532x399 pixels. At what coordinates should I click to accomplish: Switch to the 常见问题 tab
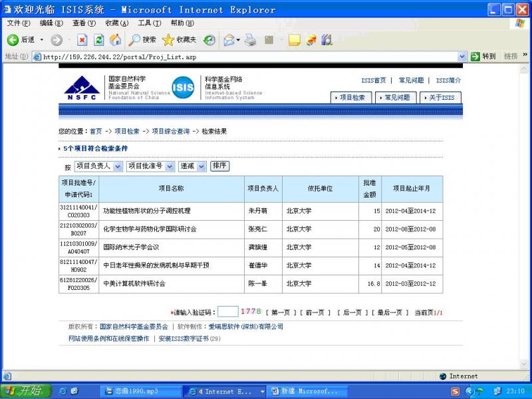[x=396, y=98]
